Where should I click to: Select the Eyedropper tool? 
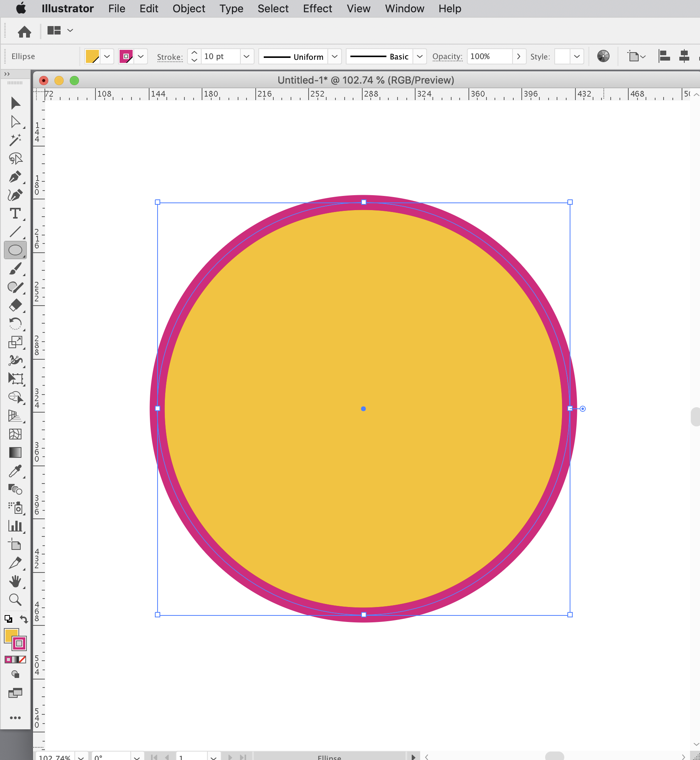point(15,471)
